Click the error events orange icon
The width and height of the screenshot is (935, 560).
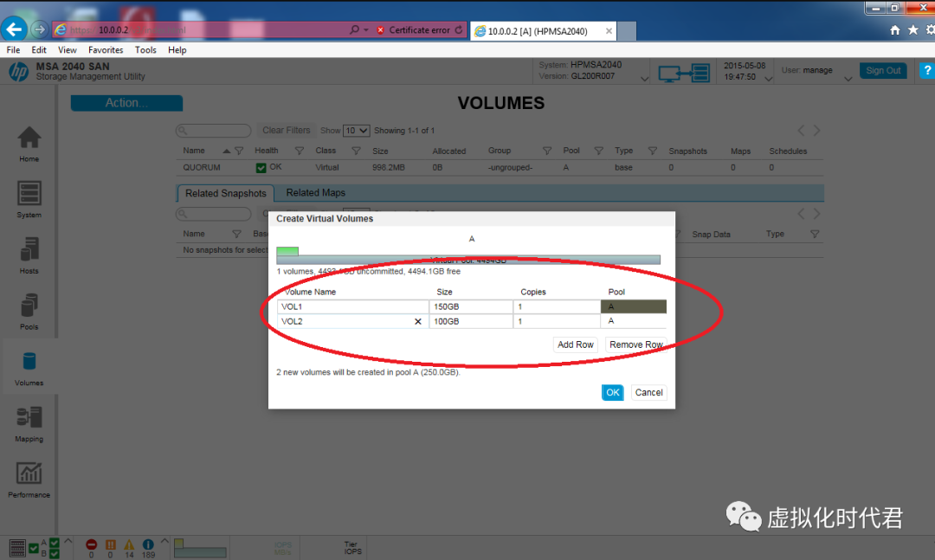pos(110,544)
